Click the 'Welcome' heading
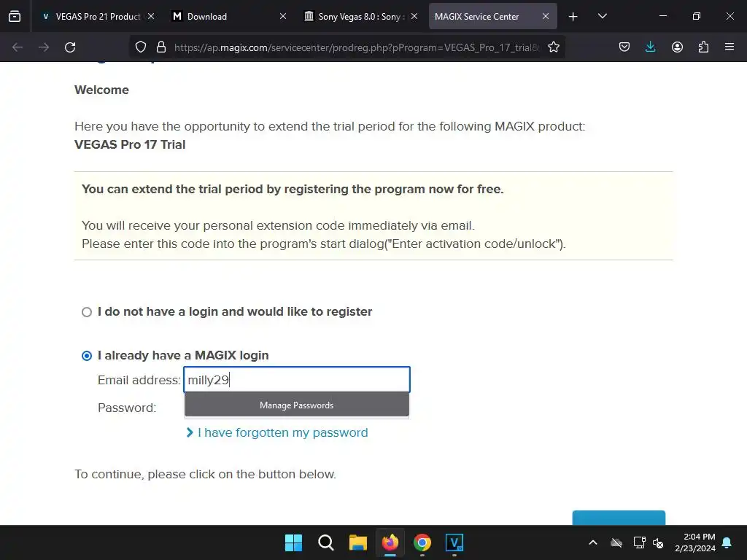This screenshot has width=747, height=560. (x=101, y=90)
